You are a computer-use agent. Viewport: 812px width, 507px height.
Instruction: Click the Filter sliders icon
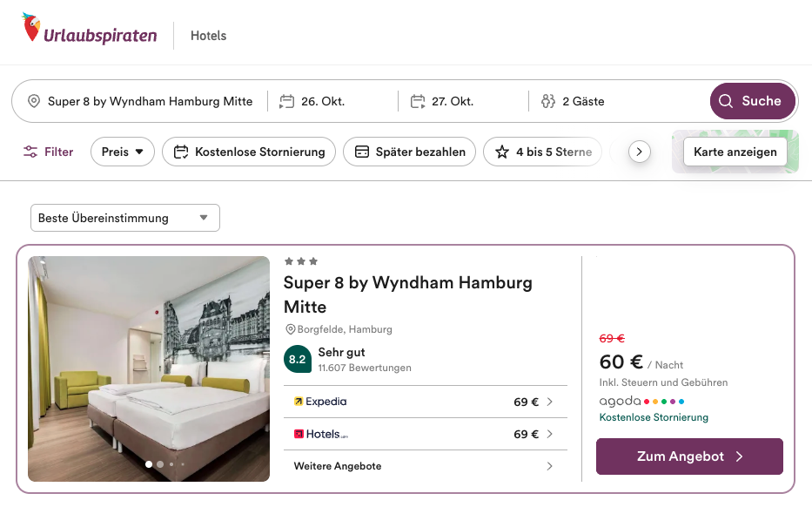pos(31,152)
